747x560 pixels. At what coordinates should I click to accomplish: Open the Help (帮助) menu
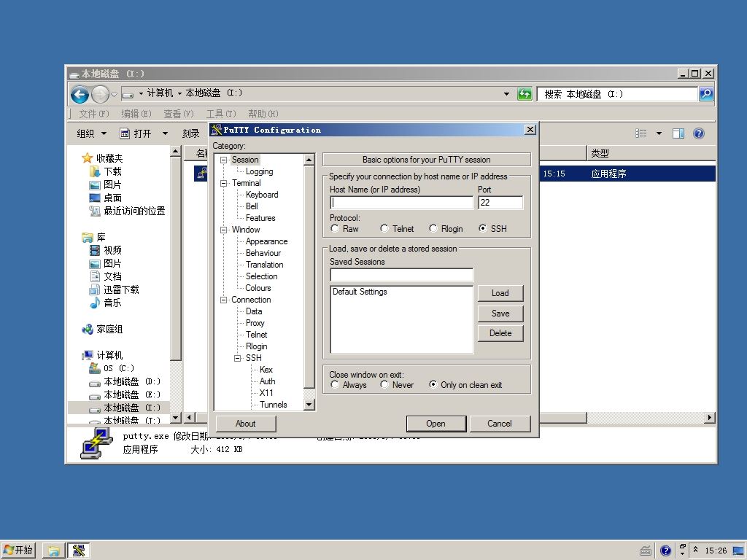pyautogui.click(x=263, y=114)
